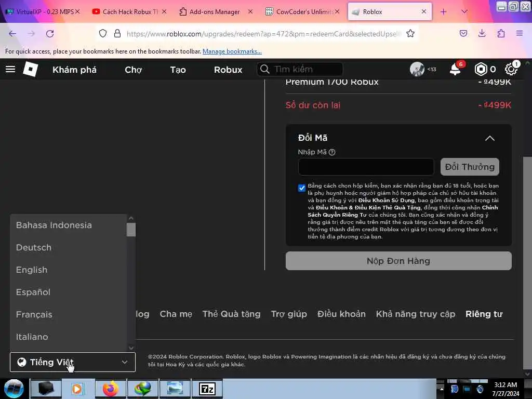Click the Roblox logo home icon
Screen dimensions: 532x399
(x=30, y=69)
